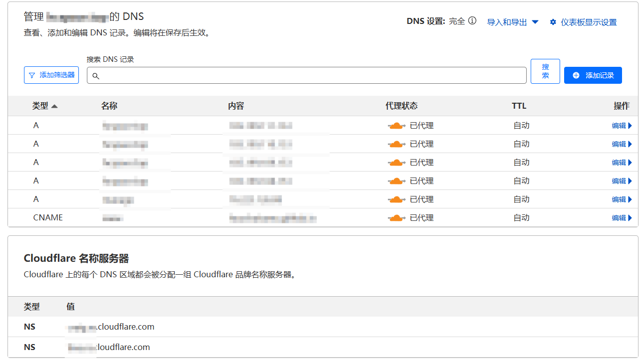Click the 名称 column header

(109, 106)
